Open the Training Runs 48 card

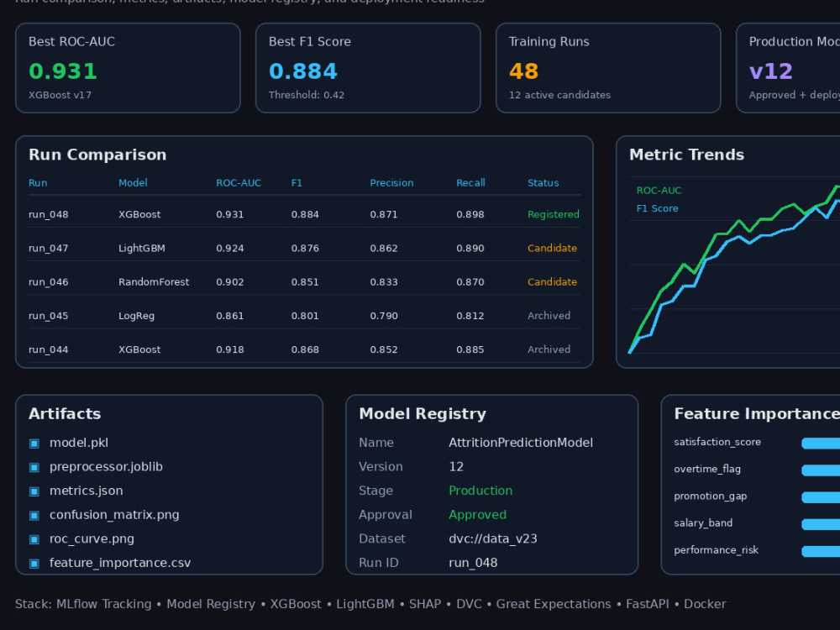pos(608,68)
